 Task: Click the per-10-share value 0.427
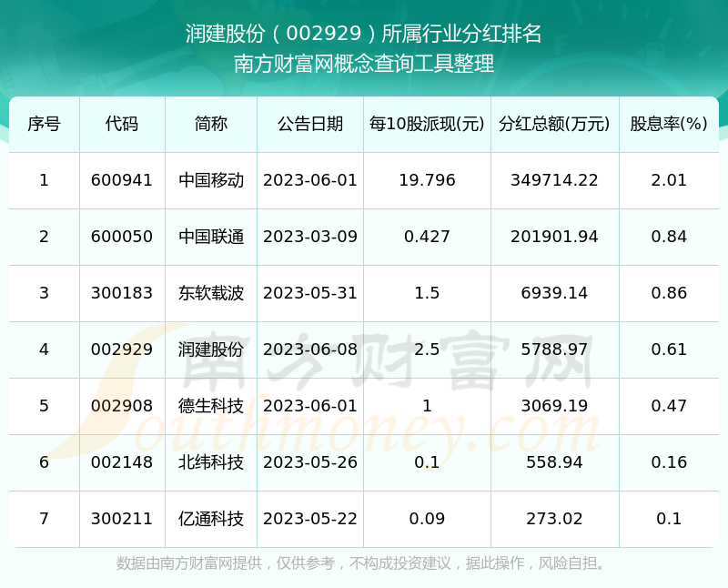[427, 237]
